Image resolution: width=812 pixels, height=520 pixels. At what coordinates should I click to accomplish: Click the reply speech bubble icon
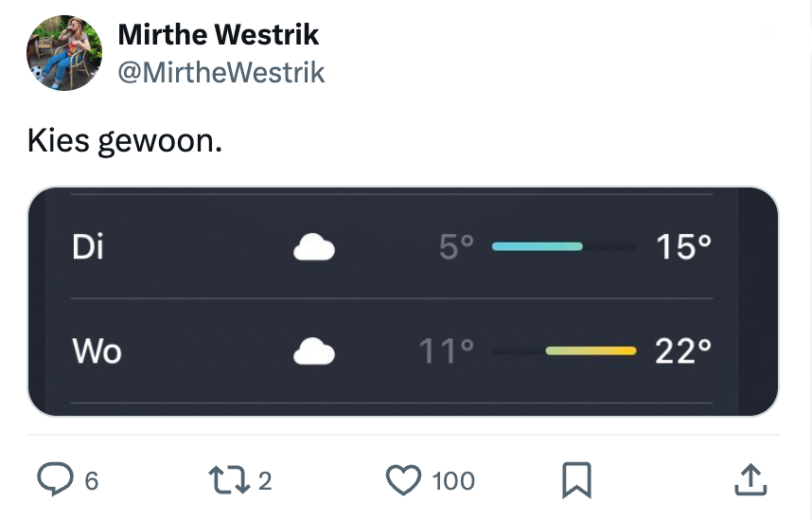point(55,480)
